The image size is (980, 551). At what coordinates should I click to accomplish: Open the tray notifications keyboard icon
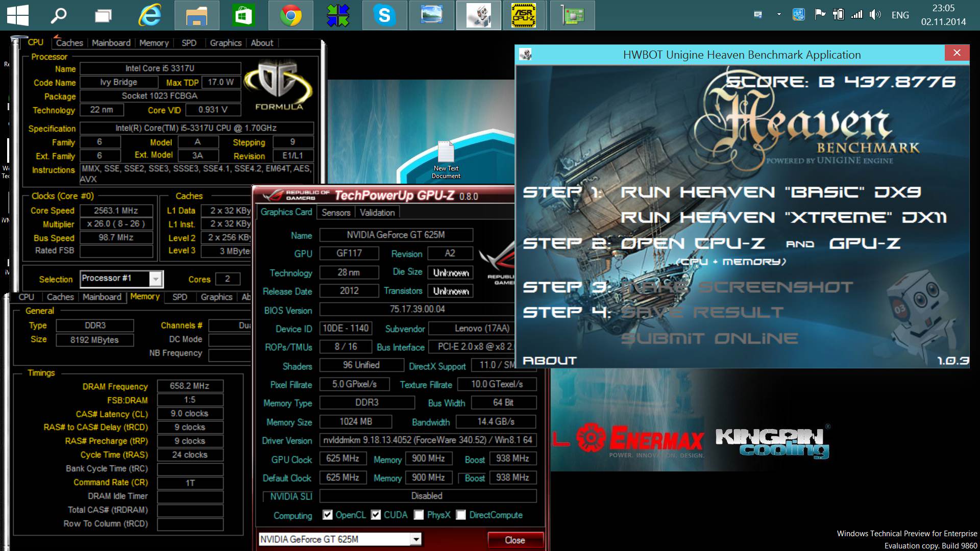(x=758, y=15)
